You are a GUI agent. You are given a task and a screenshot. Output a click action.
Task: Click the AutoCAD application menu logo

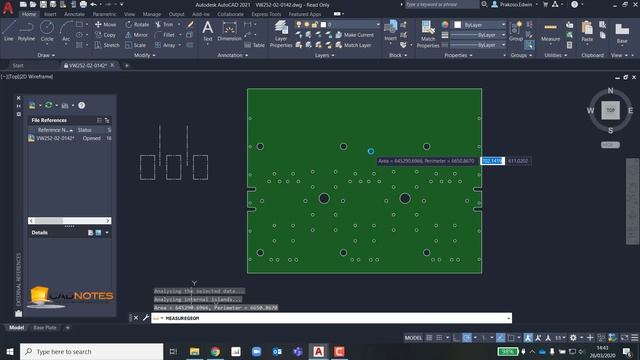pyautogui.click(x=8, y=7)
